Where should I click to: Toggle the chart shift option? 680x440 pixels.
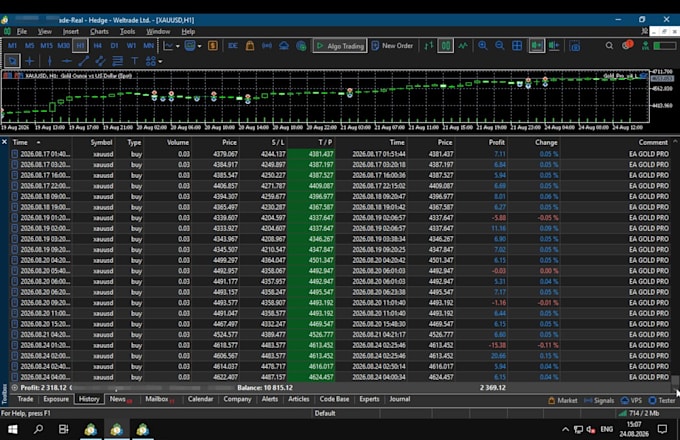(x=554, y=46)
